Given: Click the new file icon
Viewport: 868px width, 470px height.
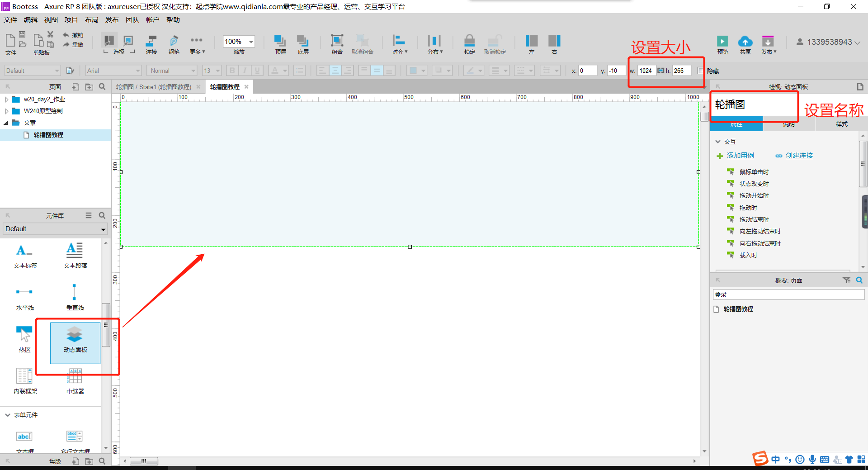Looking at the screenshot, I should 10,40.
